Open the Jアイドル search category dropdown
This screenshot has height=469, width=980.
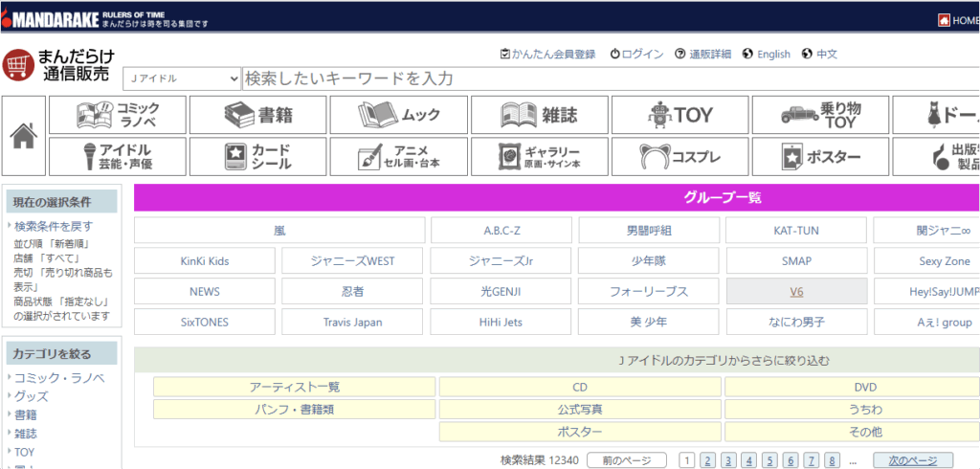coord(182,78)
